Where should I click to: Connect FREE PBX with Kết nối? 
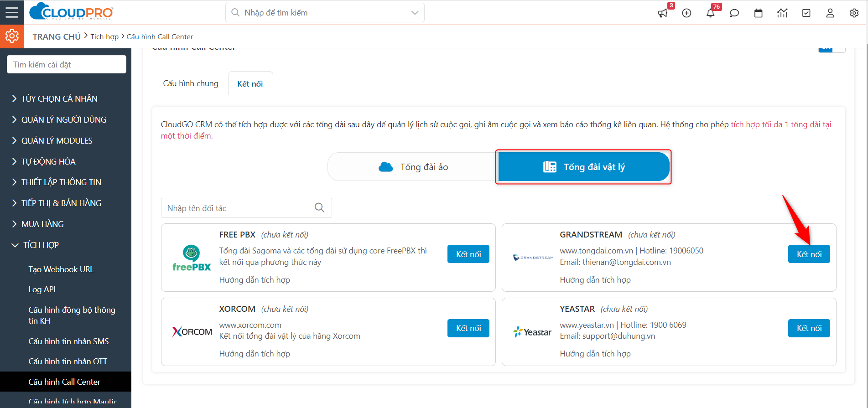468,254
